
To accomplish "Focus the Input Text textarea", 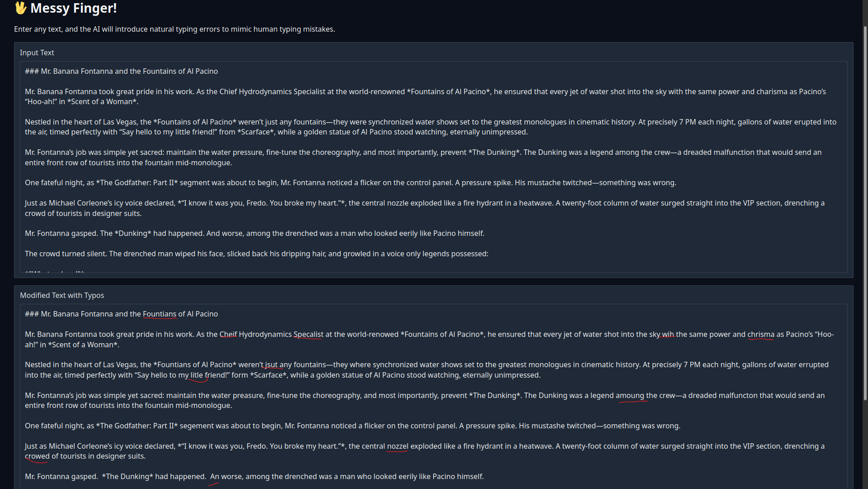I will coord(433,167).
